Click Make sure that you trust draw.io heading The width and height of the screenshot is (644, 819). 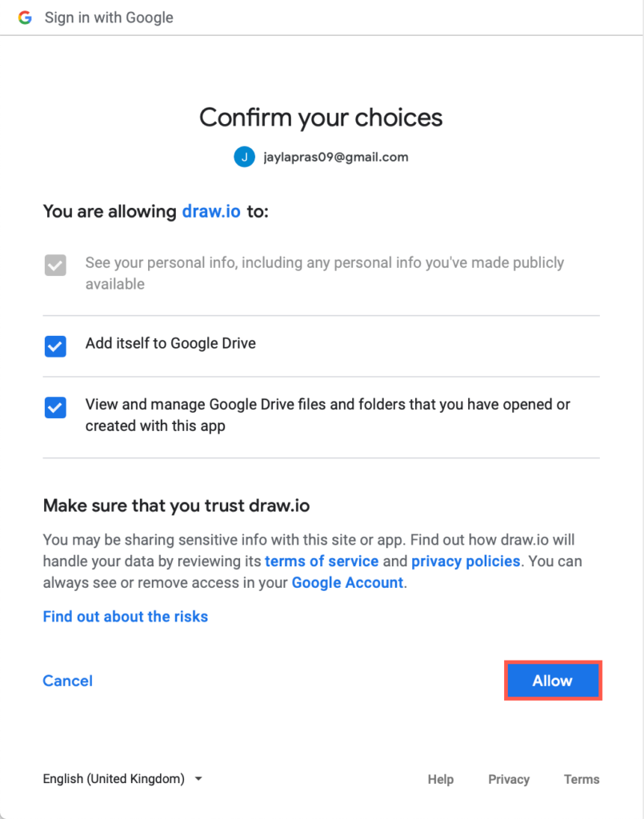pos(177,505)
